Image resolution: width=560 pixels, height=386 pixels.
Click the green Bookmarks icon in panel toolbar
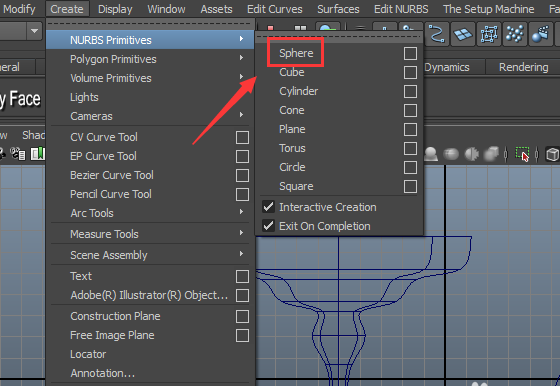pyautogui.click(x=38, y=154)
